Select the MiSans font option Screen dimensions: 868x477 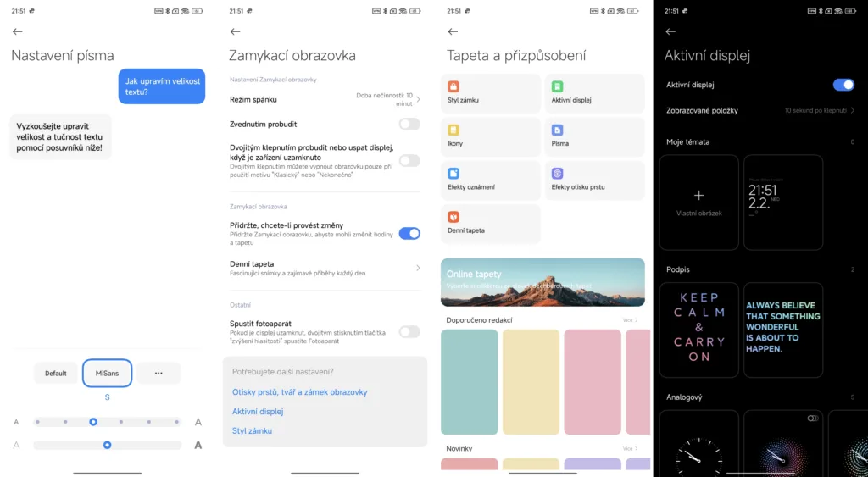(x=107, y=373)
